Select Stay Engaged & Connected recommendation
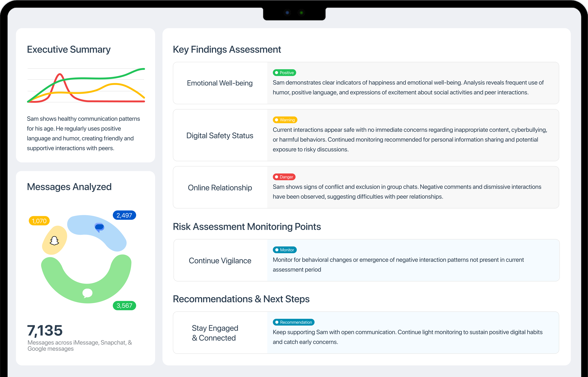The width and height of the screenshot is (588, 377). coord(215,333)
